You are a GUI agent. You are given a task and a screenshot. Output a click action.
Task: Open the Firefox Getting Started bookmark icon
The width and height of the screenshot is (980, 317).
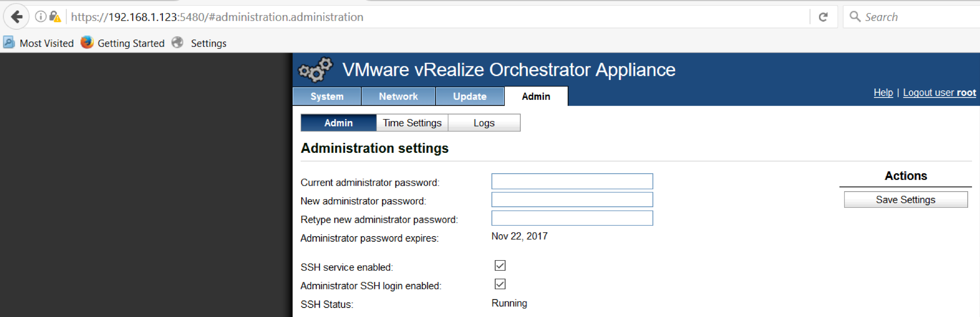coord(87,43)
